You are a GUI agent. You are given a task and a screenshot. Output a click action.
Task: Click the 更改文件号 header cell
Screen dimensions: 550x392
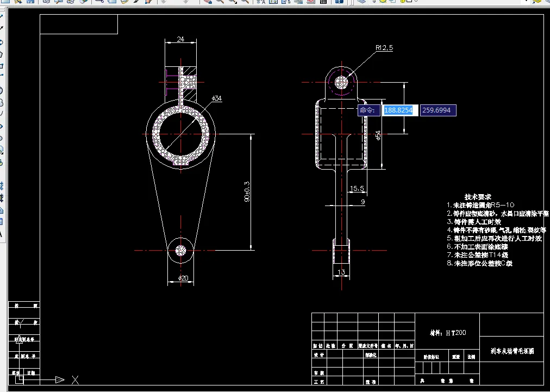[x=368, y=346]
